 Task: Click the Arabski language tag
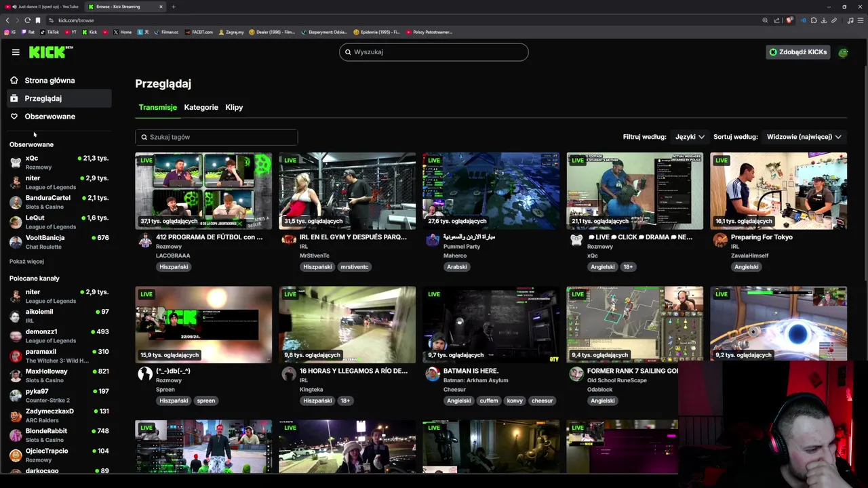[456, 267]
